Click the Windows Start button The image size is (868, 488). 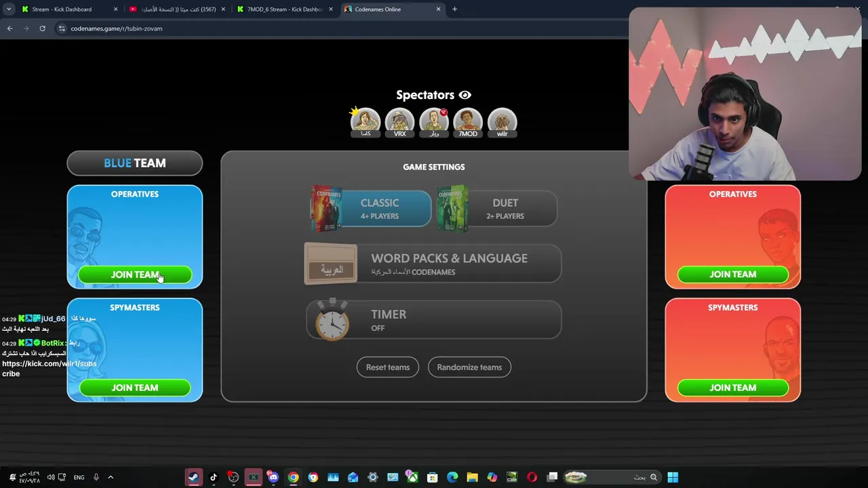pyautogui.click(x=673, y=477)
